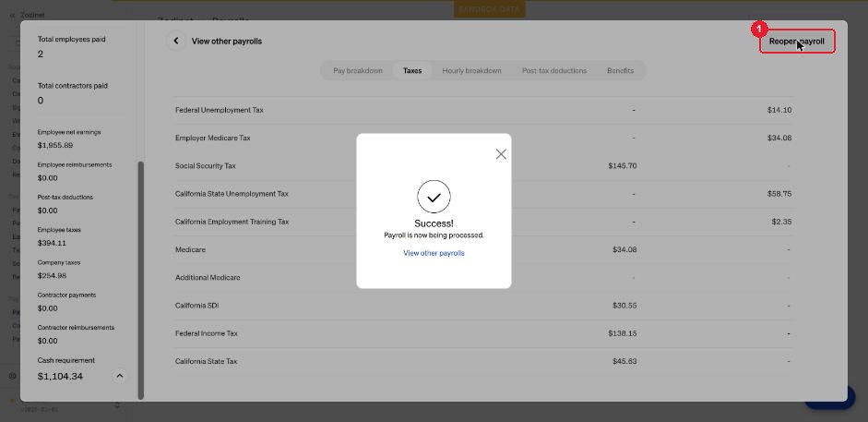The height and width of the screenshot is (422, 868).
Task: Switch to Post-tax deductions tab
Action: click(x=554, y=70)
